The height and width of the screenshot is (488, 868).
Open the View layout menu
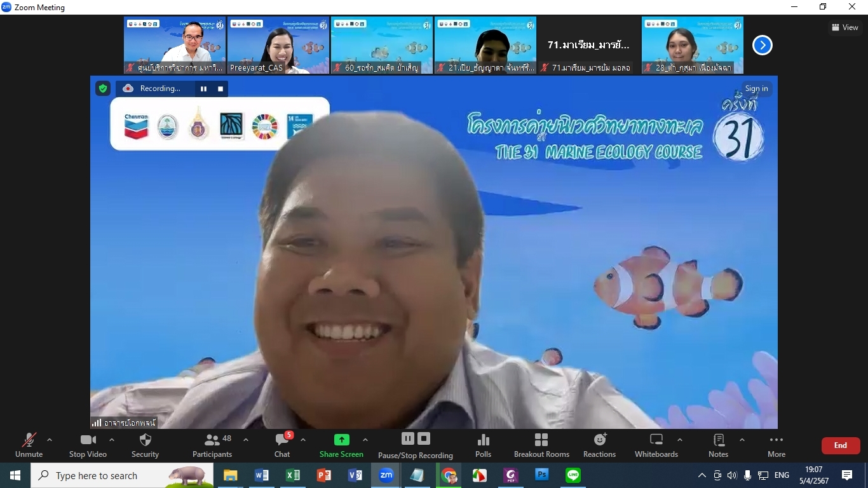(x=844, y=27)
